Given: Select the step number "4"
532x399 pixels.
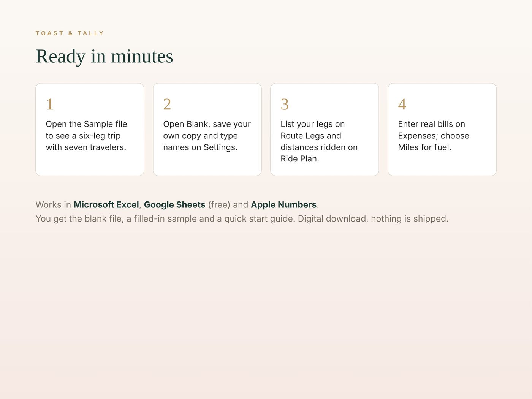Looking at the screenshot, I should click(402, 104).
